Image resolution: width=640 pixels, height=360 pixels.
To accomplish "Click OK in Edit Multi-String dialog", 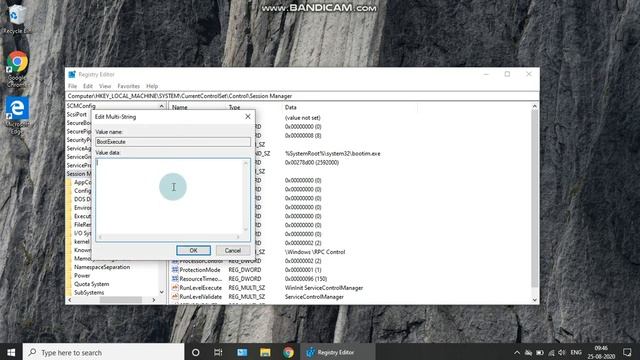I will (x=193, y=250).
